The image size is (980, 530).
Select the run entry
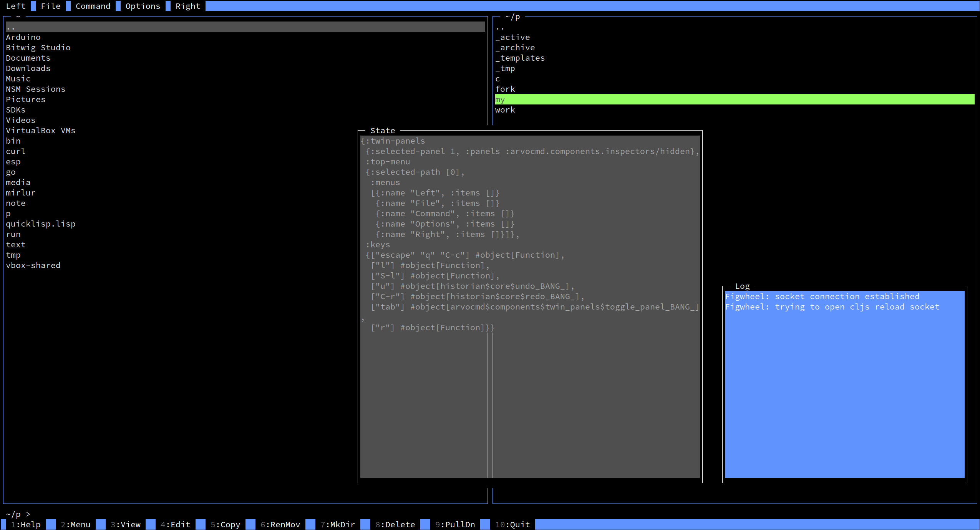click(13, 234)
